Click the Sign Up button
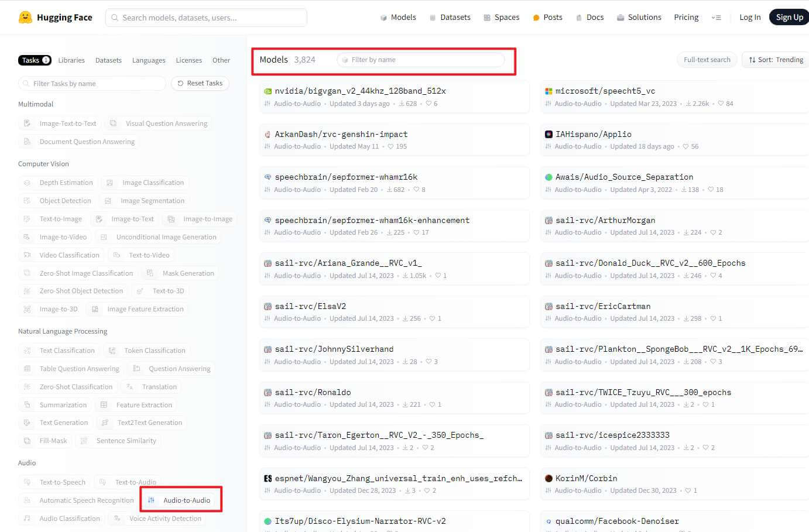This screenshot has height=532, width=809. click(x=789, y=18)
